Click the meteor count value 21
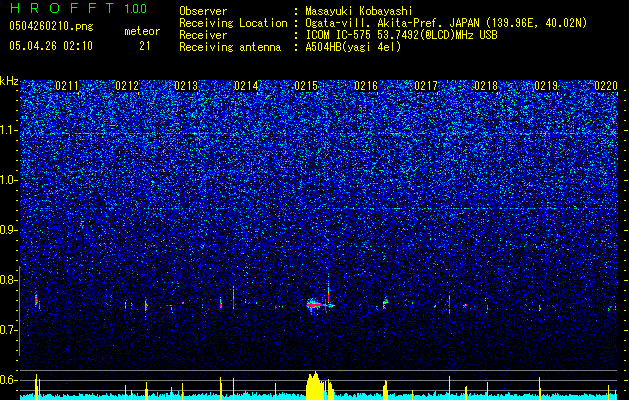Image resolution: width=629 pixels, height=400 pixels. click(x=144, y=46)
